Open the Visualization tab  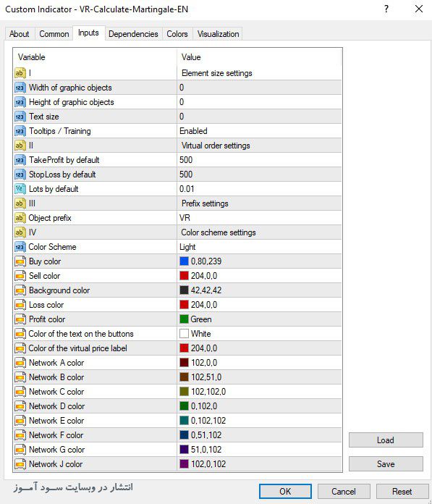(218, 34)
